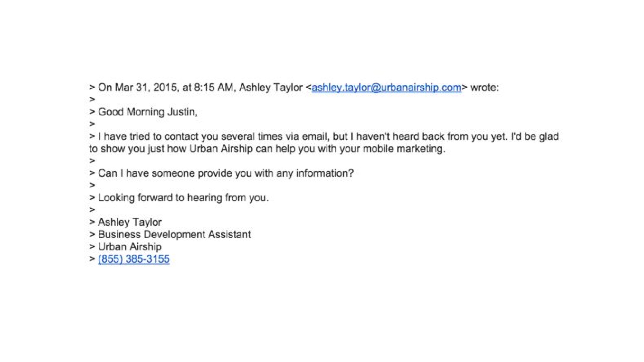Click the word "information?" in the question
The height and width of the screenshot is (362, 644).
point(325,173)
